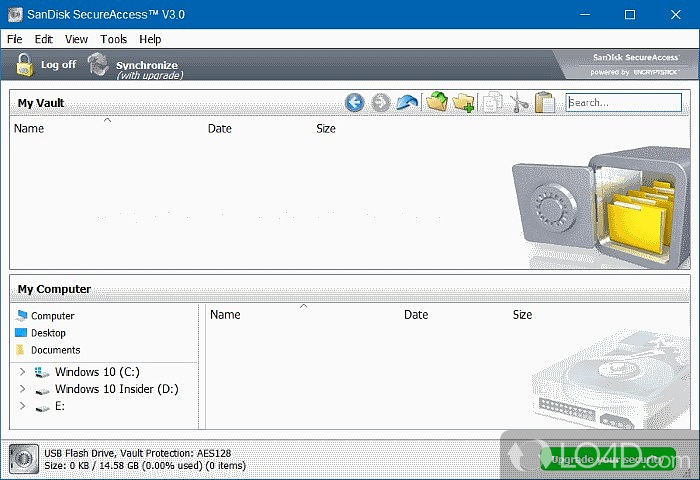The width and height of the screenshot is (700, 480).
Task: Click the scissors cut icon
Action: tap(518, 102)
